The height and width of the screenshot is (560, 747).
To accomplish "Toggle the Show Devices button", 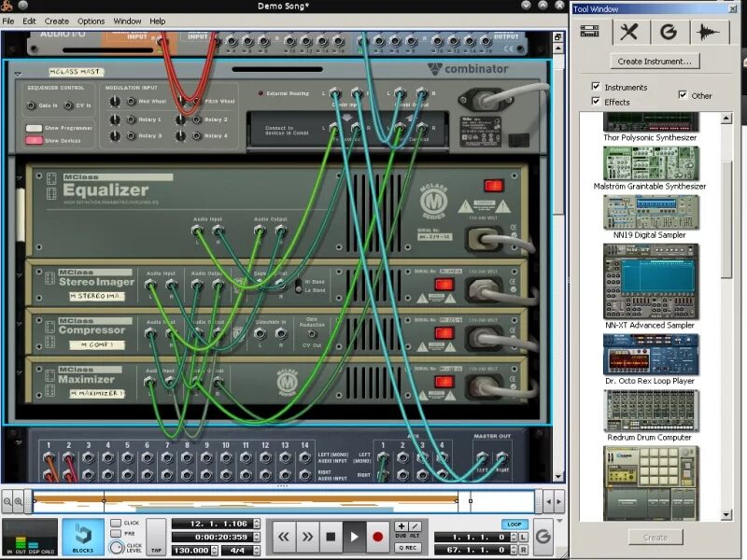I will 34,141.
